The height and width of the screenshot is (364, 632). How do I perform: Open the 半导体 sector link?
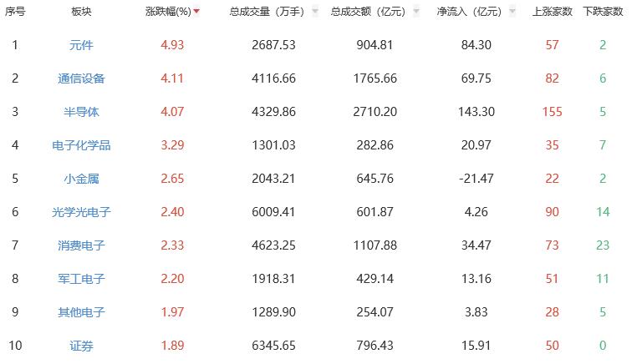coord(81,112)
